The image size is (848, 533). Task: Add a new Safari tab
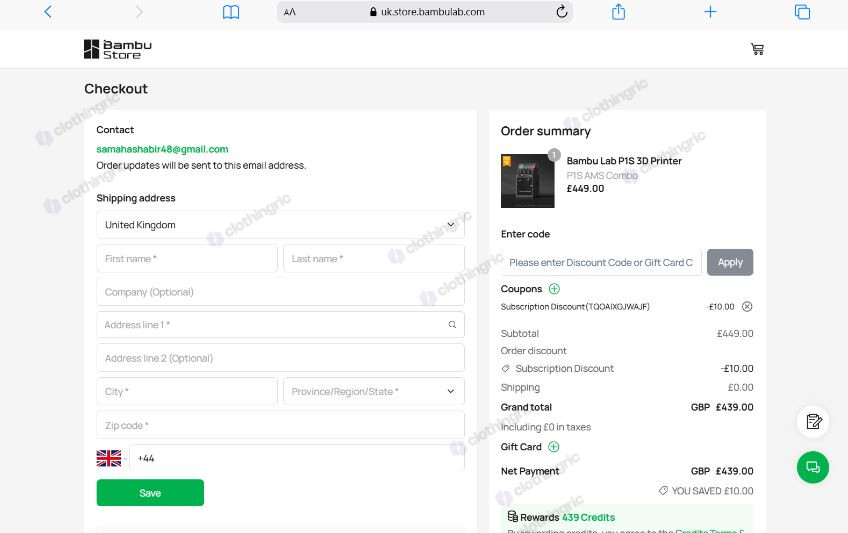point(710,11)
